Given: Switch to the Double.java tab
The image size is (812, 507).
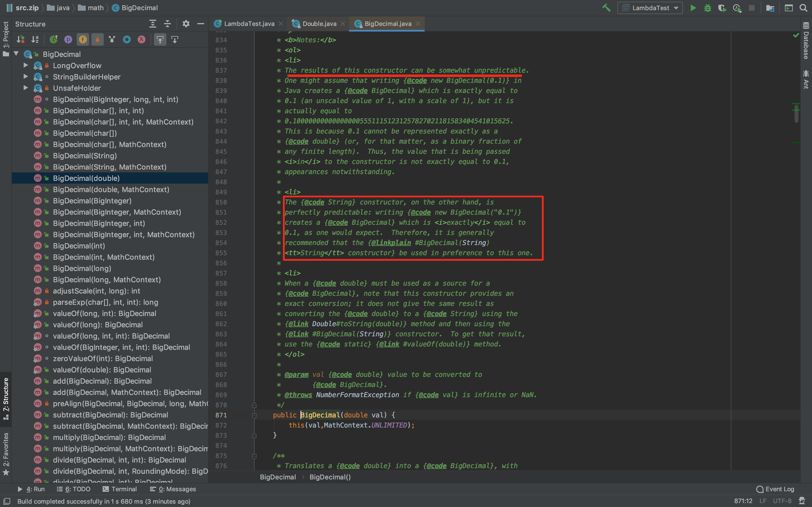Looking at the screenshot, I should click(319, 24).
